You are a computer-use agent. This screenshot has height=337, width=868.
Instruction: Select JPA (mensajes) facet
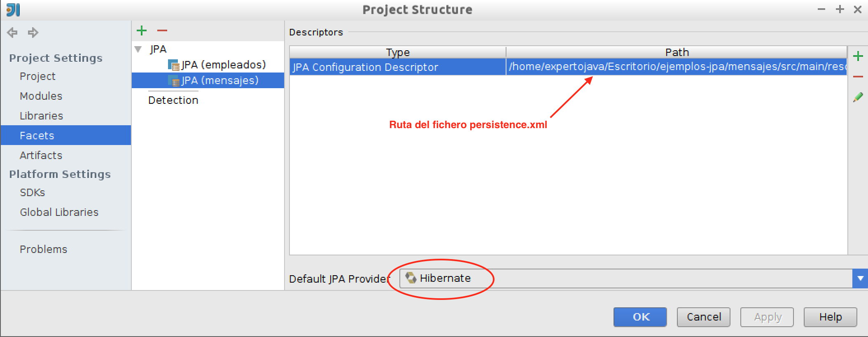click(x=214, y=80)
